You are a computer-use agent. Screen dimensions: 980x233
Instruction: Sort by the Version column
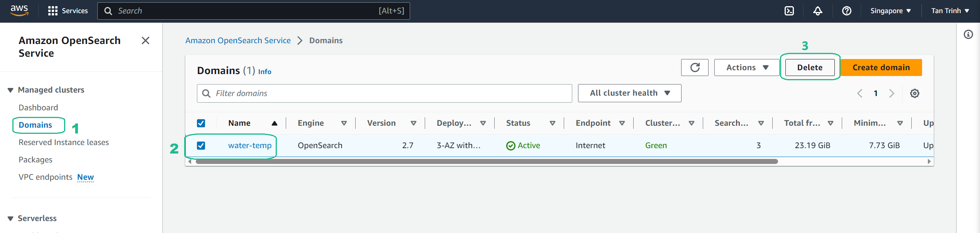413,123
